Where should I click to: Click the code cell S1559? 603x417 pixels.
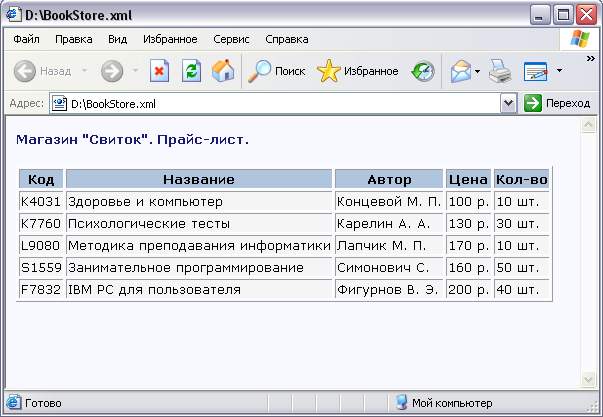41,267
